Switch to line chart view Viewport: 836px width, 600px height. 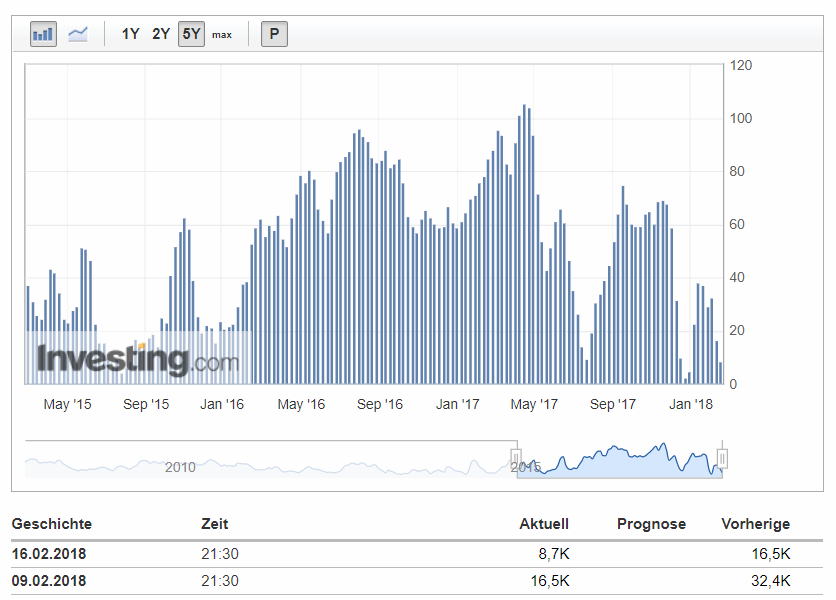(78, 35)
